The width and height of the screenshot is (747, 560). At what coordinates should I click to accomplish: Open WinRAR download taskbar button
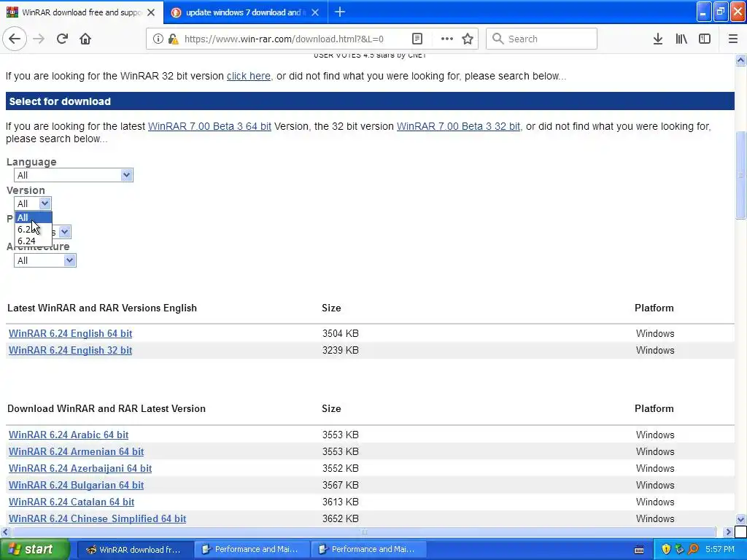tap(135, 550)
